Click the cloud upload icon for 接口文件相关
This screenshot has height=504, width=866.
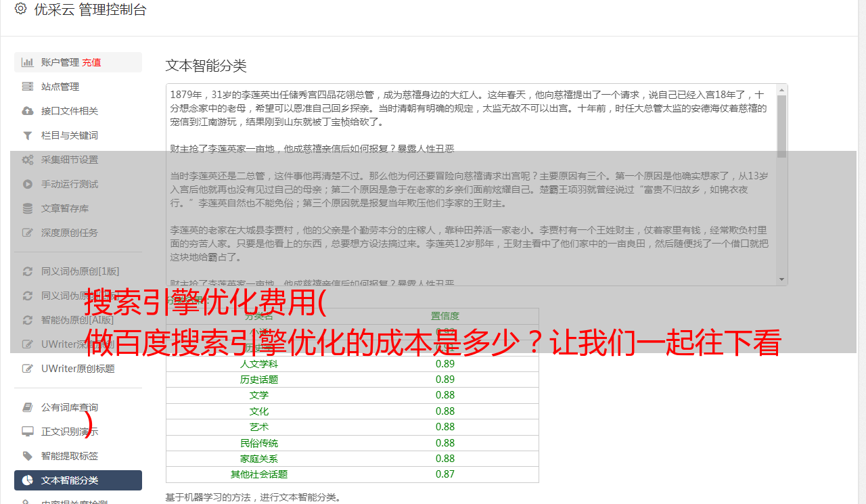click(28, 111)
